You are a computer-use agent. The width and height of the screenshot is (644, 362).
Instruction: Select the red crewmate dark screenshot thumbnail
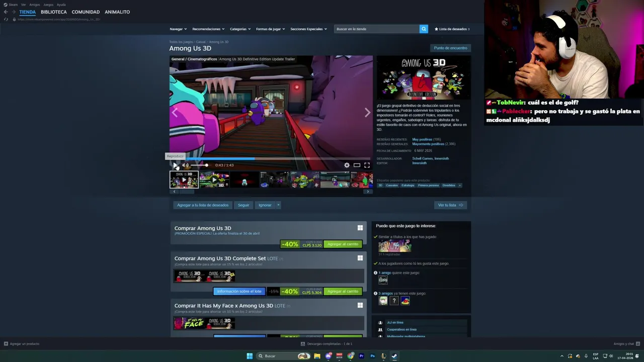(x=244, y=179)
